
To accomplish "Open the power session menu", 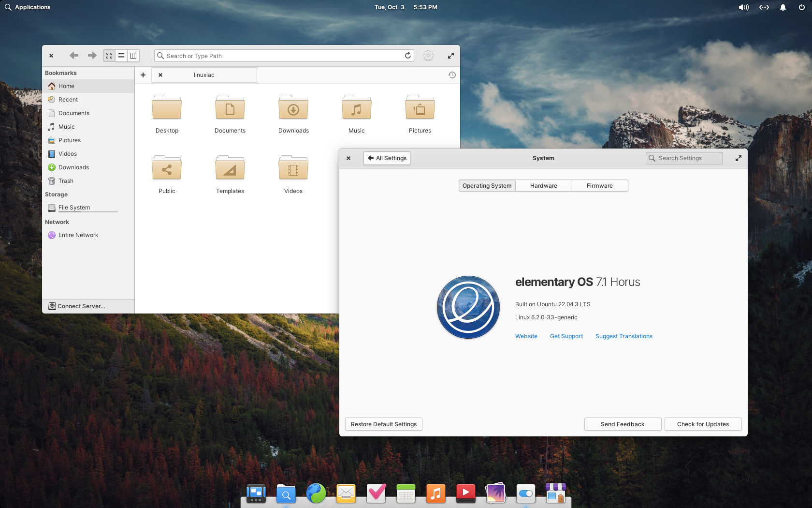I will point(801,7).
